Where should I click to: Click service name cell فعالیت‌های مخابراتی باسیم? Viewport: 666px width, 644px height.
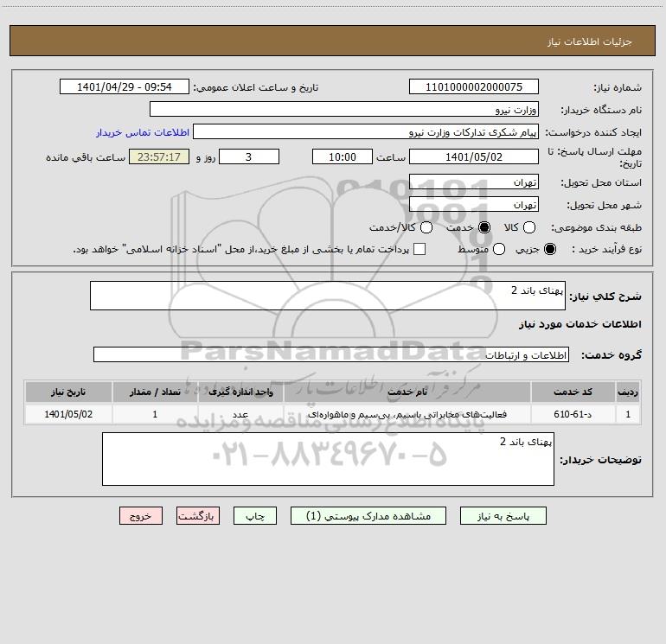[407, 414]
